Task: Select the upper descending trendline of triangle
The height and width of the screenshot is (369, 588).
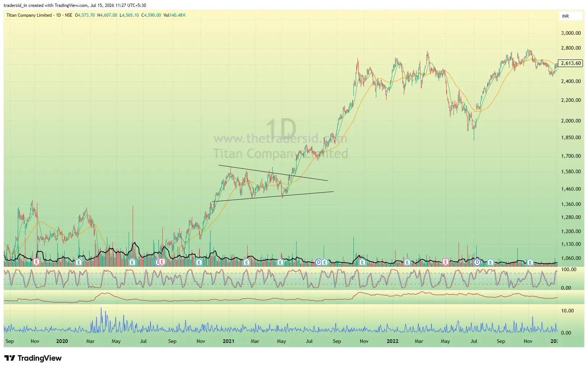Action: tap(273, 173)
